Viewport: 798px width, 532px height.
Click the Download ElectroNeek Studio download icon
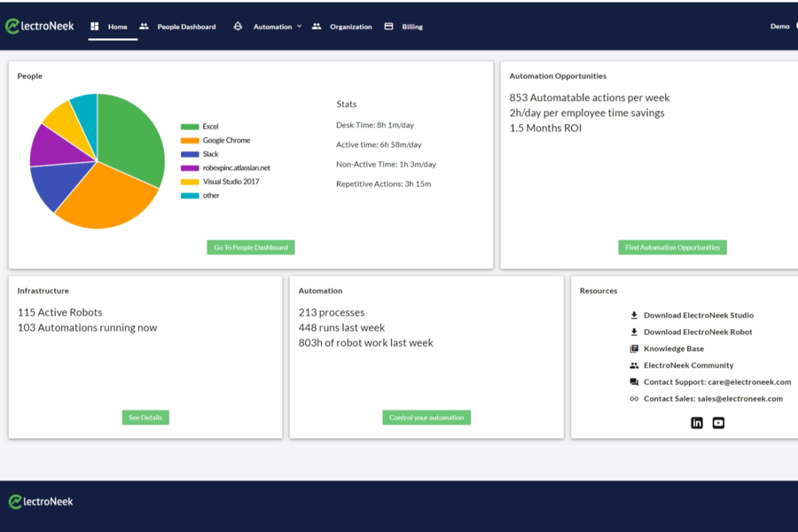pos(633,315)
